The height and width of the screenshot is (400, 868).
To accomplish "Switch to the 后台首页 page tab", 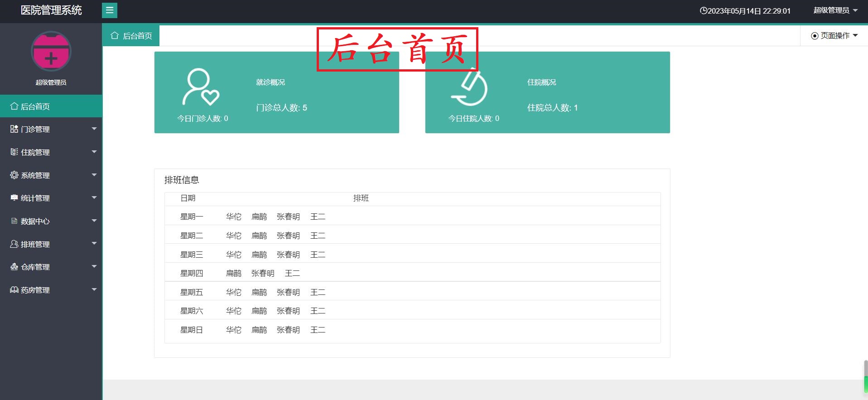I will click(131, 35).
